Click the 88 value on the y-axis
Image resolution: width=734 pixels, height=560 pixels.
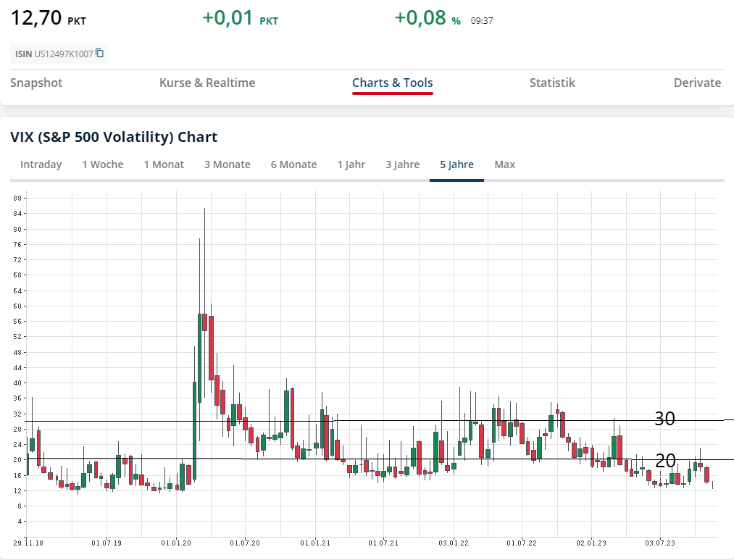point(17,198)
